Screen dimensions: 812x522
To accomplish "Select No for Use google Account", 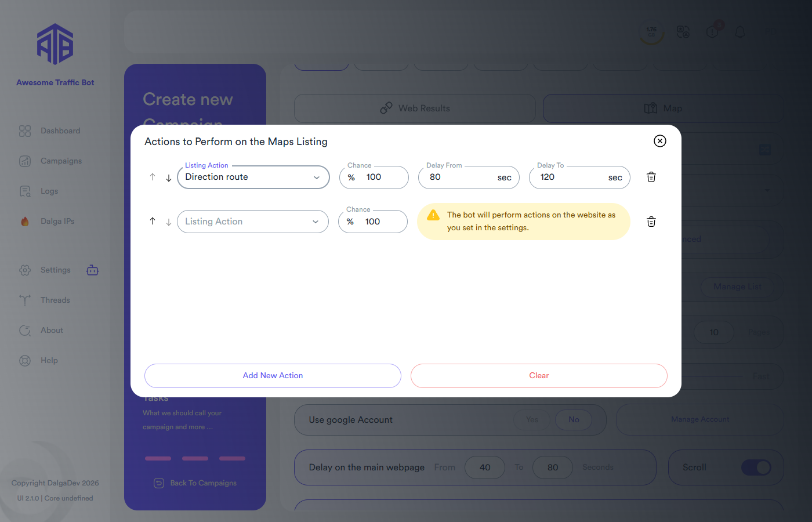I will point(574,420).
